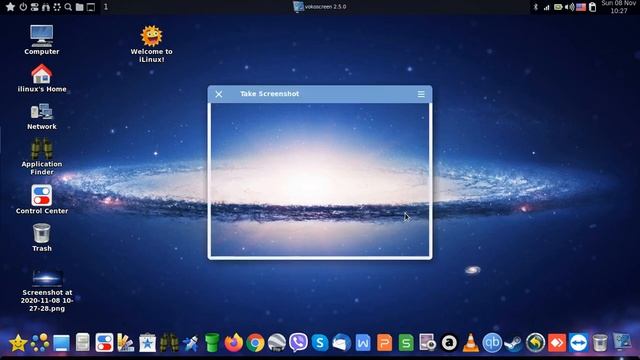Launch Google Chrome from the dock
Screen dimensions: 640x360
[255, 343]
